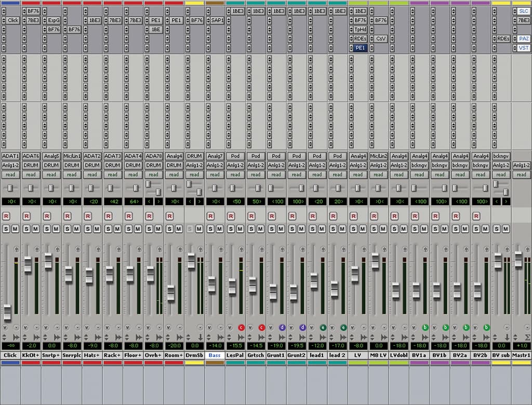This screenshot has height=405, width=532.
Task: Click voice selector 'v' on KkOt+ track
Action: point(25,328)
